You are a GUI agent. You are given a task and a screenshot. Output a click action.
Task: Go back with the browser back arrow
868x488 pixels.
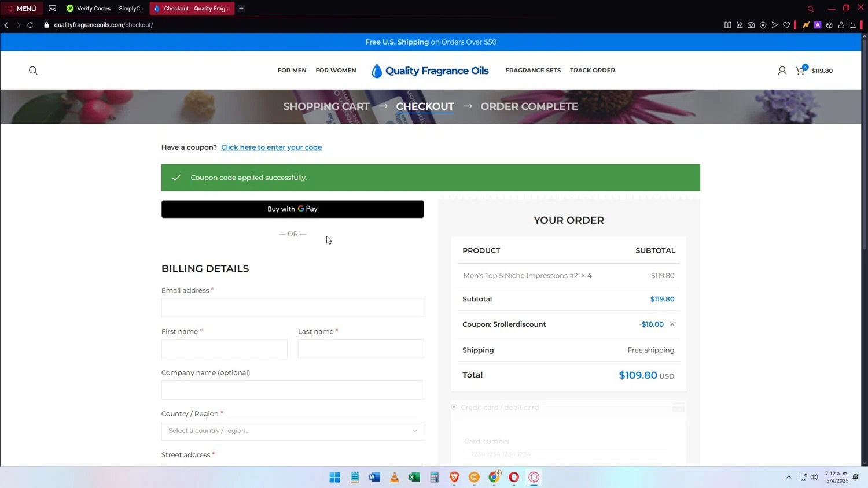click(6, 25)
